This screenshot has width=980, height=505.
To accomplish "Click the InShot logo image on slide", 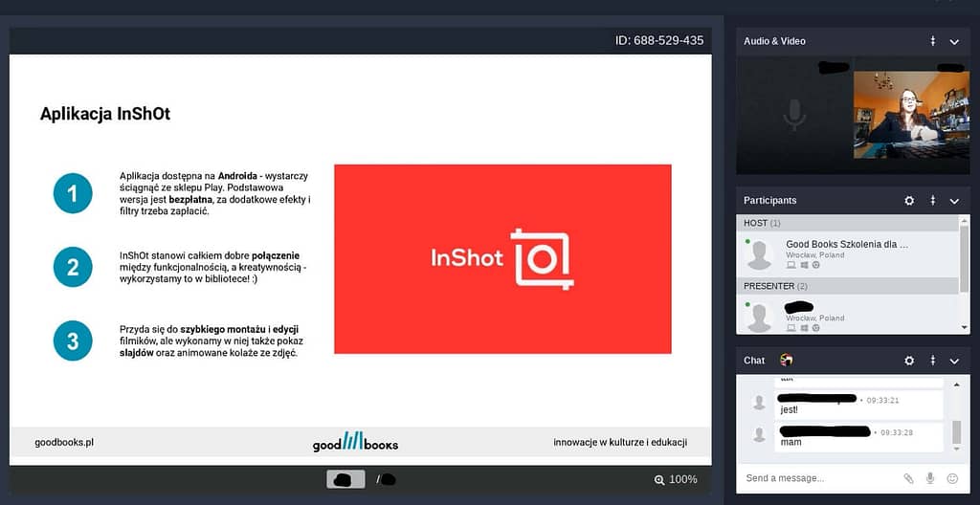I will click(x=502, y=259).
